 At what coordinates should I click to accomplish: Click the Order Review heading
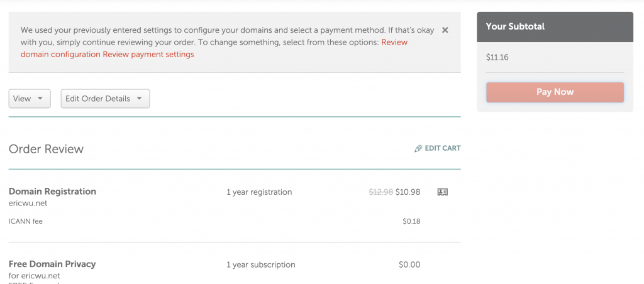(46, 149)
